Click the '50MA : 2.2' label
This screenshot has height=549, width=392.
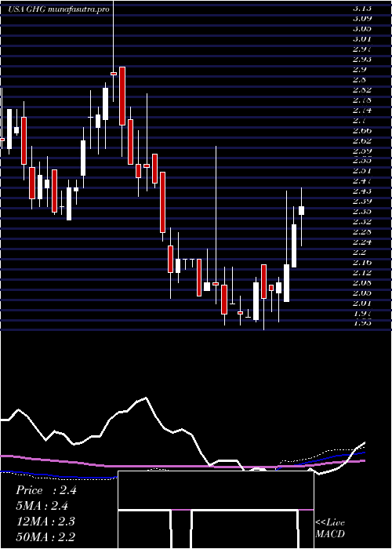click(45, 536)
